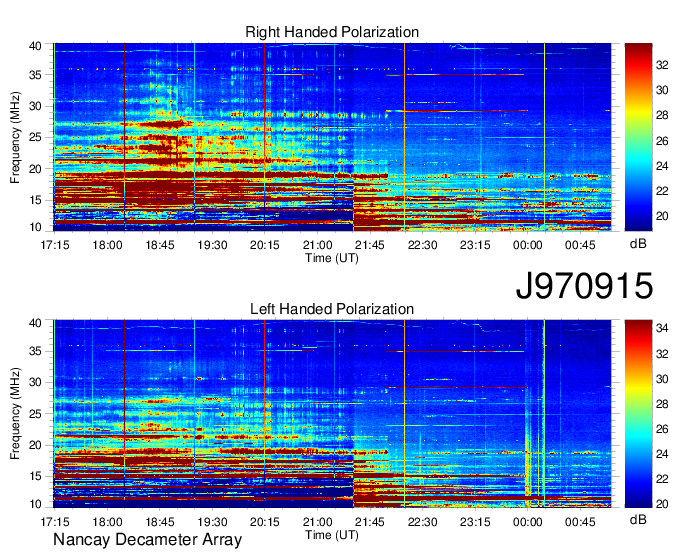Image resolution: width=680 pixels, height=552 pixels.
Task: Click the 28 tick on Right Handed color bar
Action: pyautogui.click(x=662, y=115)
